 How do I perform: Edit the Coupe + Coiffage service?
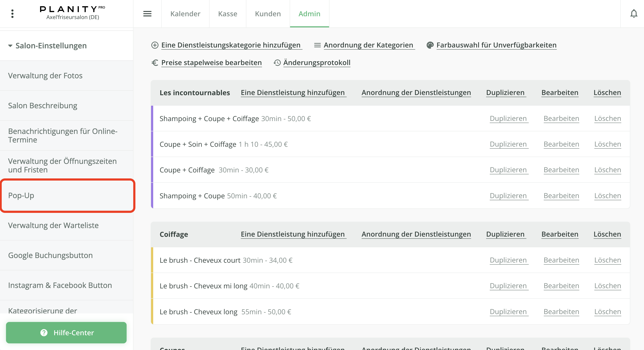pos(561,170)
